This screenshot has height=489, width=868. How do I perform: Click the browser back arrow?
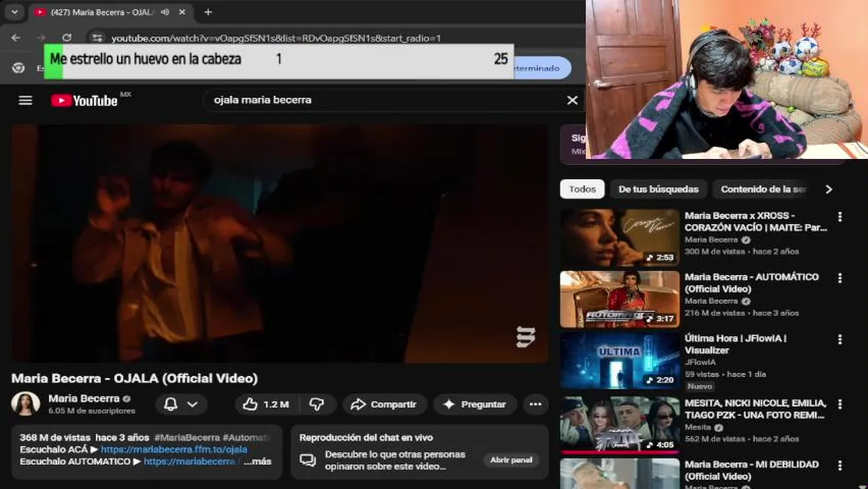[x=16, y=38]
